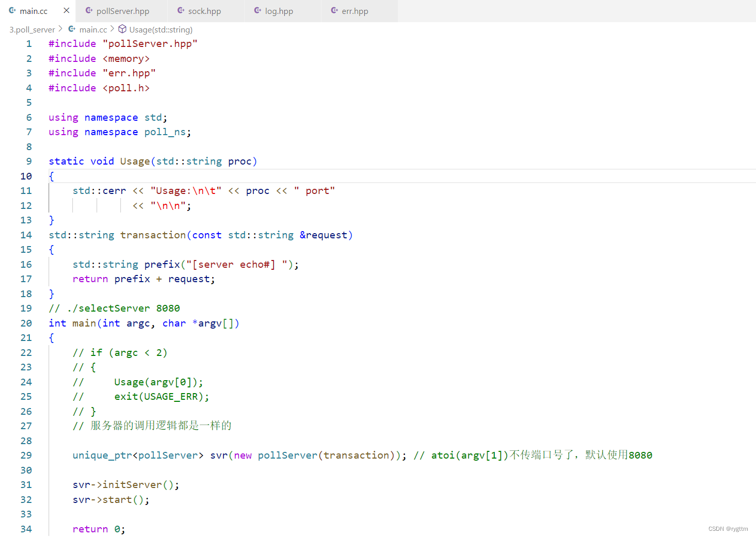Image resolution: width=756 pixels, height=537 pixels.
Task: Click "std" in using namespace std line
Action: (x=153, y=118)
